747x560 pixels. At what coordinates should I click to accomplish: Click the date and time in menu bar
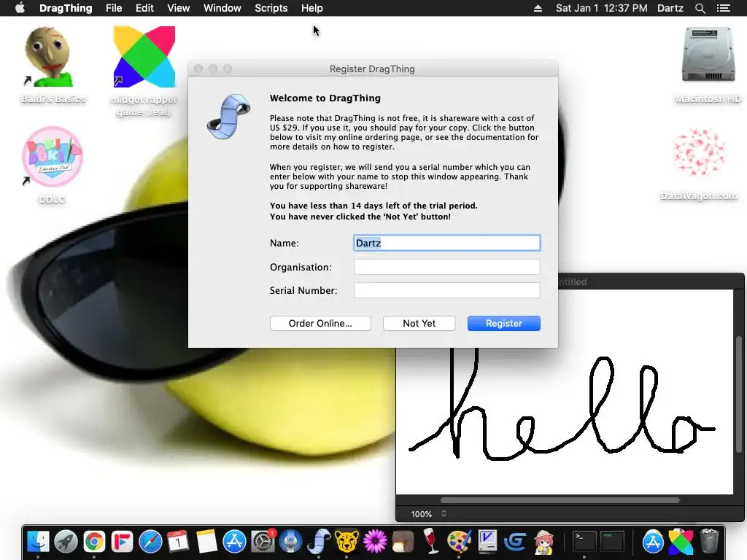(x=601, y=8)
